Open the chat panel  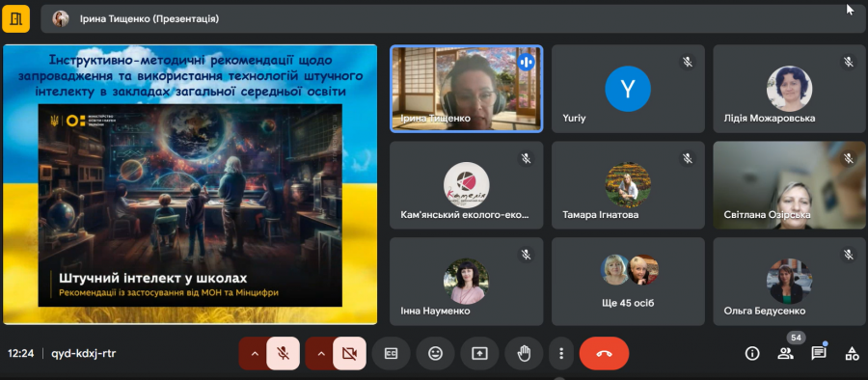tap(819, 353)
